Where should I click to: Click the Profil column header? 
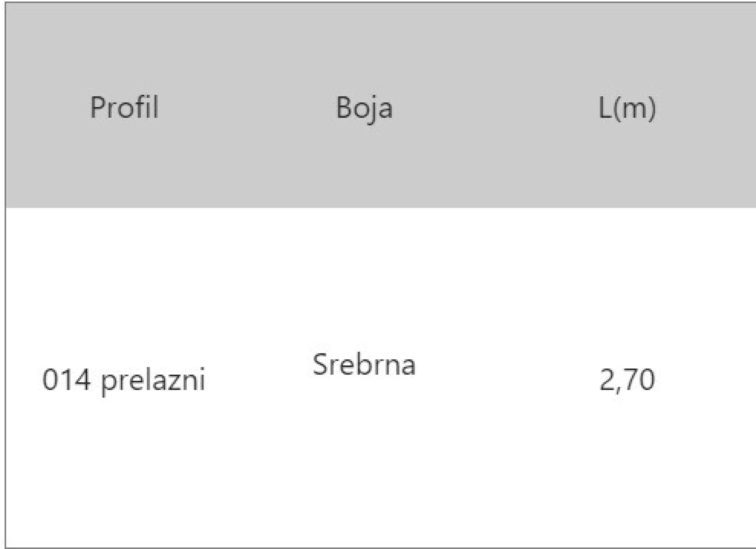[124, 107]
